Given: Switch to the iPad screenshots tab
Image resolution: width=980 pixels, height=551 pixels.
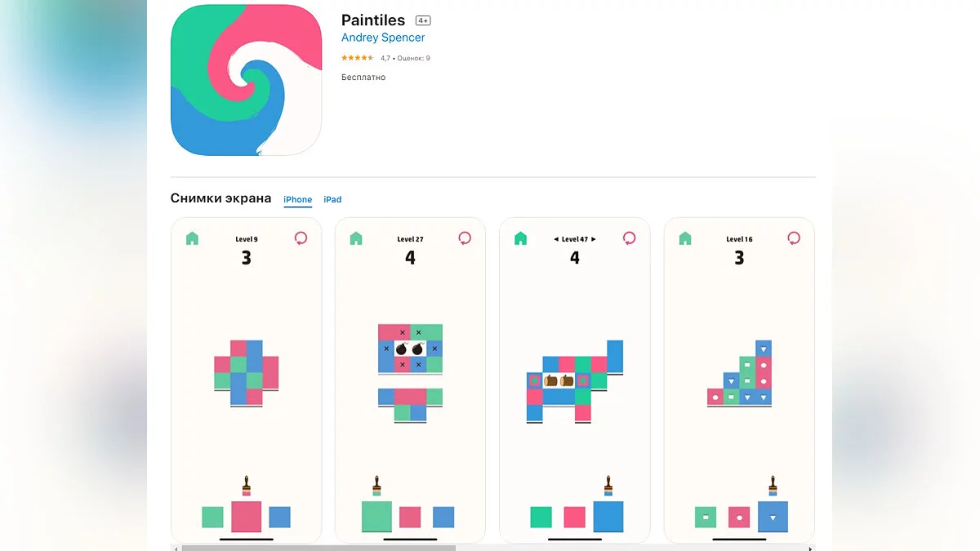Looking at the screenshot, I should pyautogui.click(x=332, y=200).
